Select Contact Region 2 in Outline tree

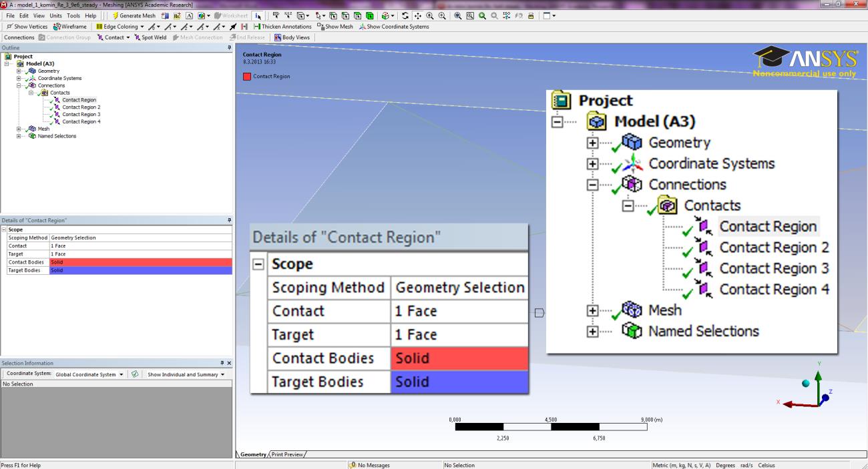81,107
